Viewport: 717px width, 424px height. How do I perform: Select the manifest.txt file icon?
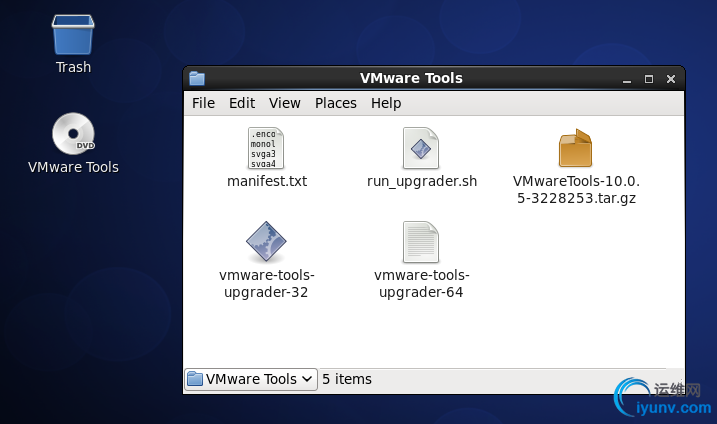point(266,148)
